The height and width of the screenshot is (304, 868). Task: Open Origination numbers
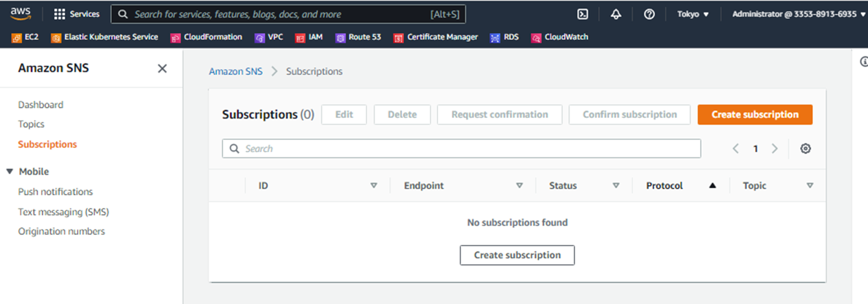click(61, 232)
